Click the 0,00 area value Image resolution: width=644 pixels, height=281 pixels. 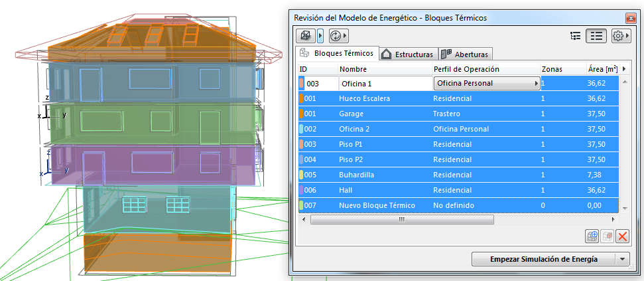click(594, 205)
